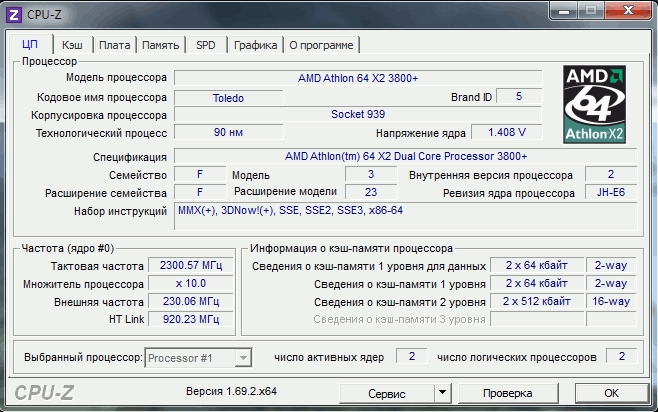The width and height of the screenshot is (658, 412).
Task: Click the extended model value 23
Action: (371, 192)
